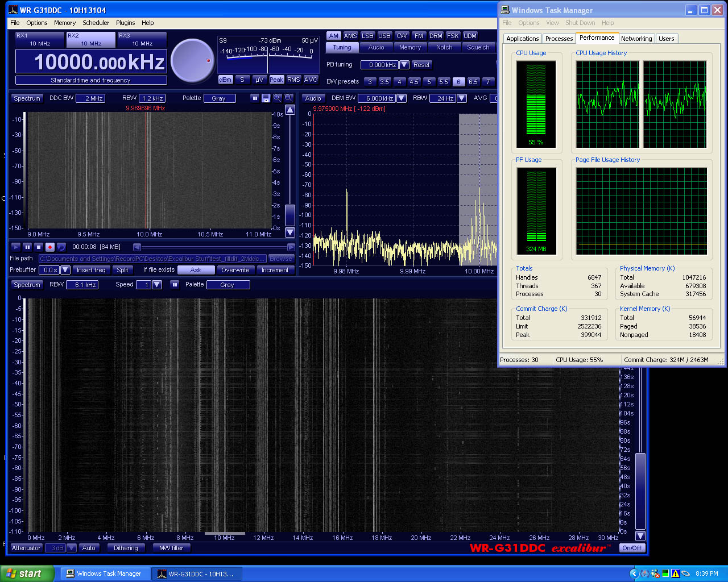Expand hidden system tray icons

[x=634, y=573]
